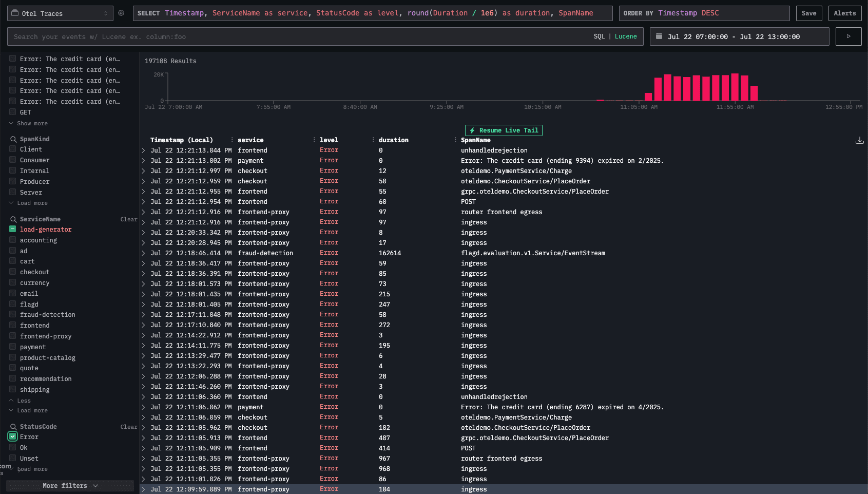This screenshot has width=868, height=494.
Task: Click the calendar icon in time range
Action: [659, 36]
